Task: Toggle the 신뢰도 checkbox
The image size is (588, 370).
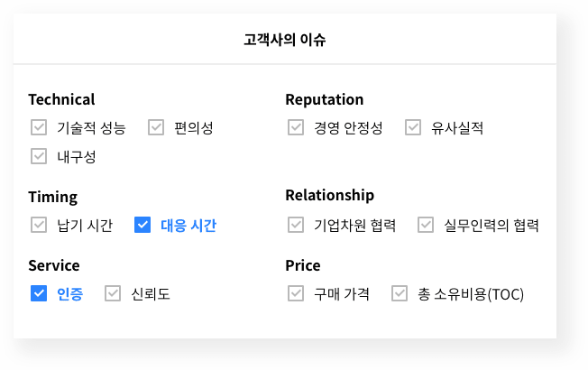Action: 113,293
